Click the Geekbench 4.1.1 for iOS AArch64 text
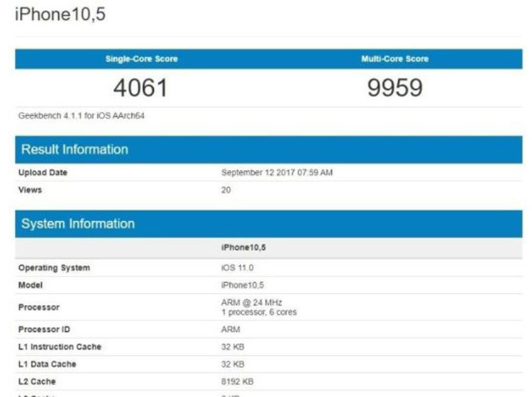Viewport: 532px width, 397px height. click(x=82, y=116)
